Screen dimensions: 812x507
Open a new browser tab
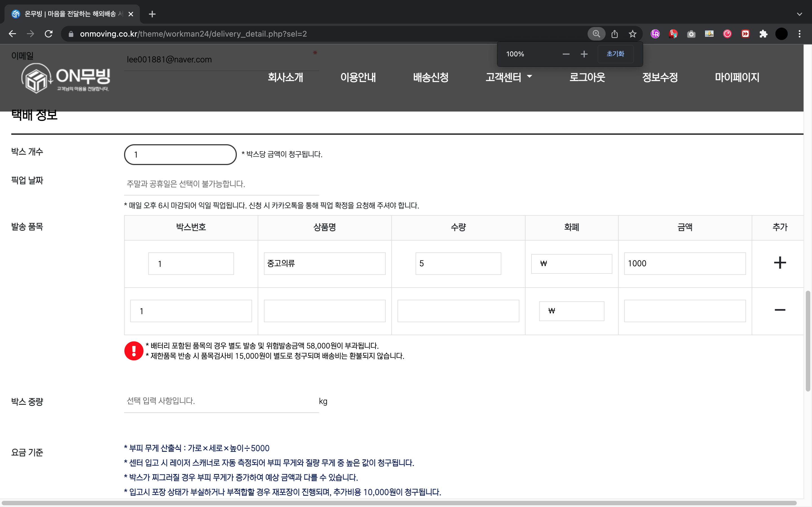[x=152, y=14]
